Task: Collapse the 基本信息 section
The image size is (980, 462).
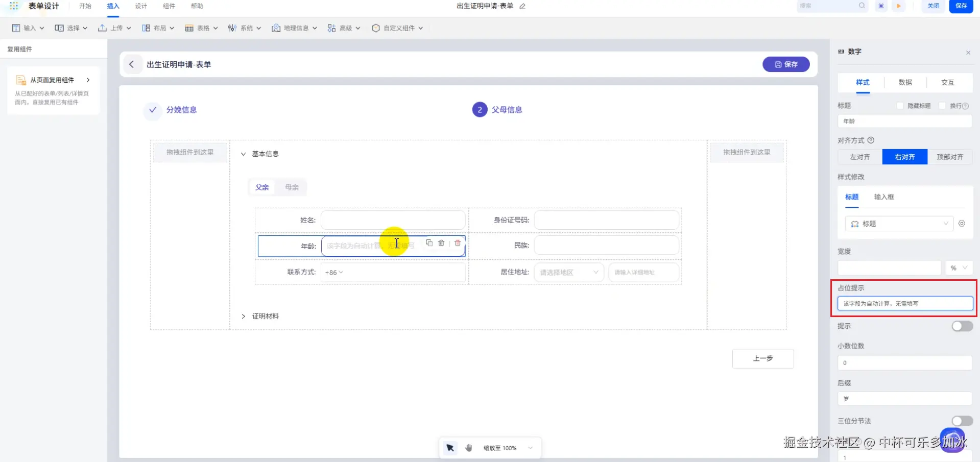Action: tap(243, 154)
